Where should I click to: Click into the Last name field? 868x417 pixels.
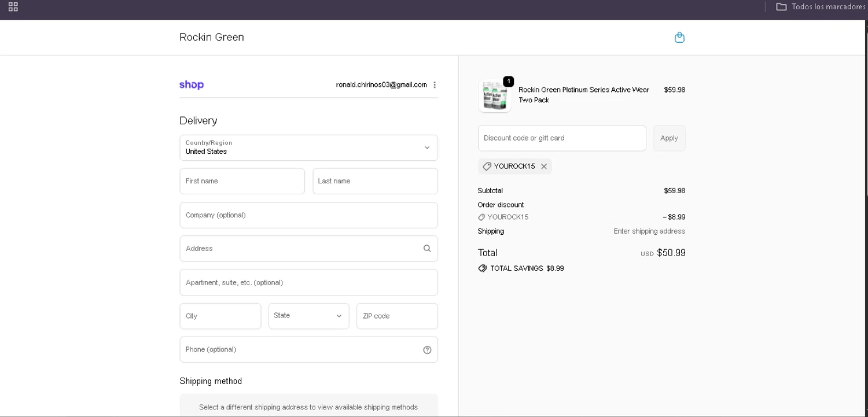pos(375,181)
